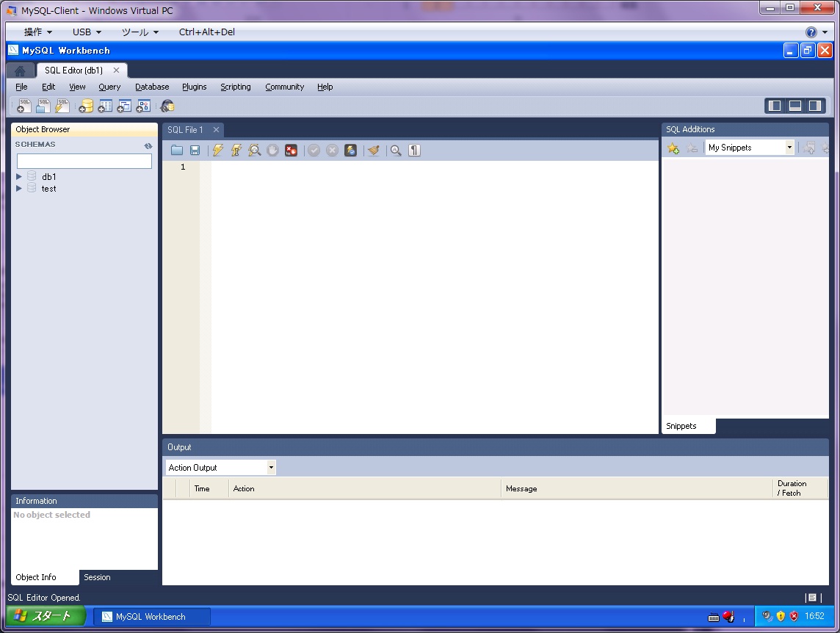Select the SQL File 1 tab
This screenshot has height=633, width=840.
coord(185,130)
